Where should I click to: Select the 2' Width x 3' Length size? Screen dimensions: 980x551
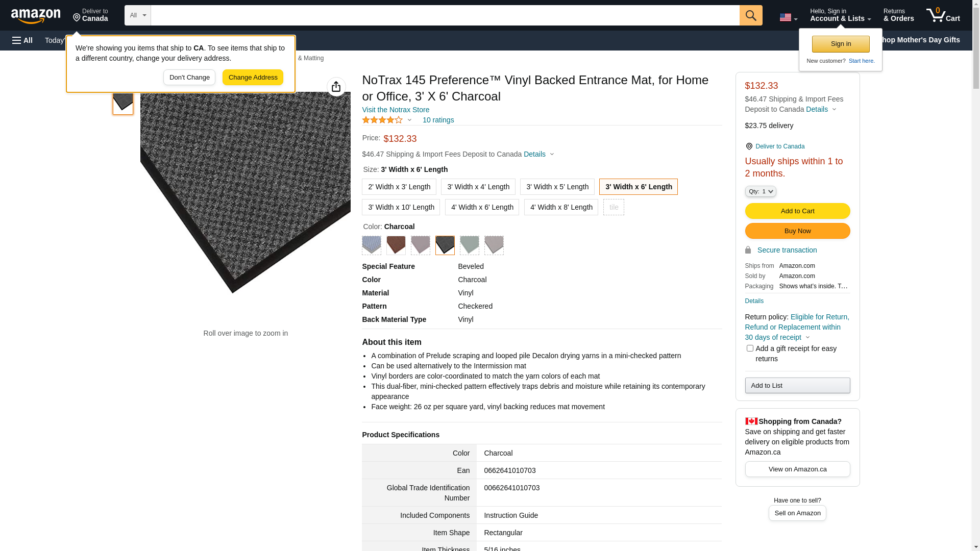399,187
